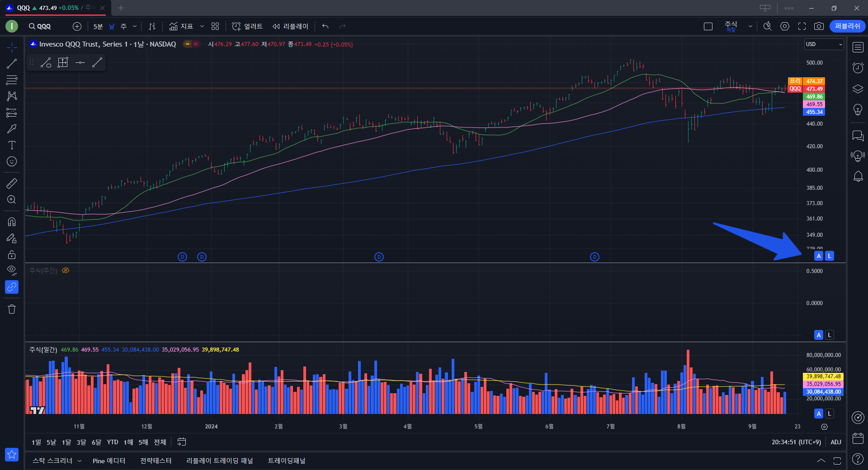The height and width of the screenshot is (470, 868).
Task: Open the forecasting and measurement tools
Action: point(12,113)
